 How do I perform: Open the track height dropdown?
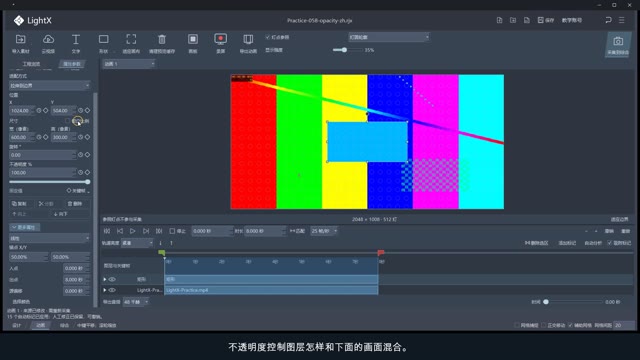(137, 243)
